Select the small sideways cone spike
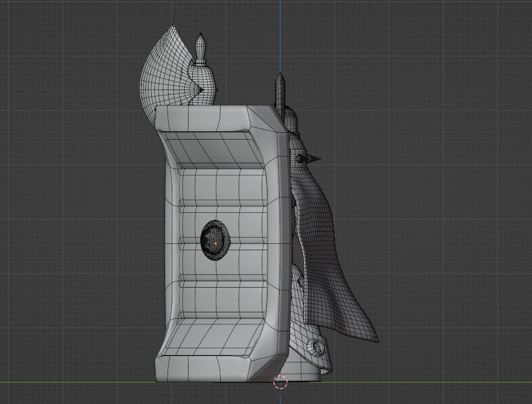This screenshot has width=532, height=404. coord(309,159)
